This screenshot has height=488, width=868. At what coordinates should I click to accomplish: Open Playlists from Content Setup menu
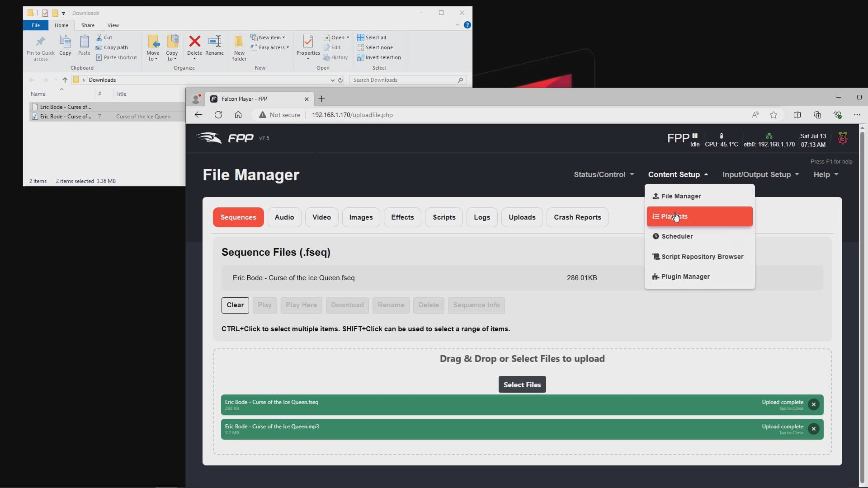tap(699, 216)
